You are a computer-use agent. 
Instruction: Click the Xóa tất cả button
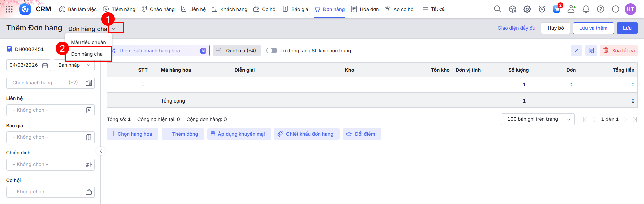[619, 51]
